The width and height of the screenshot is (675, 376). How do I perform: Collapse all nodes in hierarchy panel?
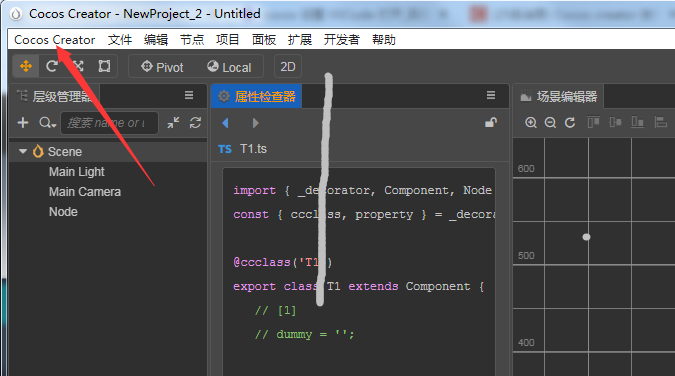[x=173, y=123]
